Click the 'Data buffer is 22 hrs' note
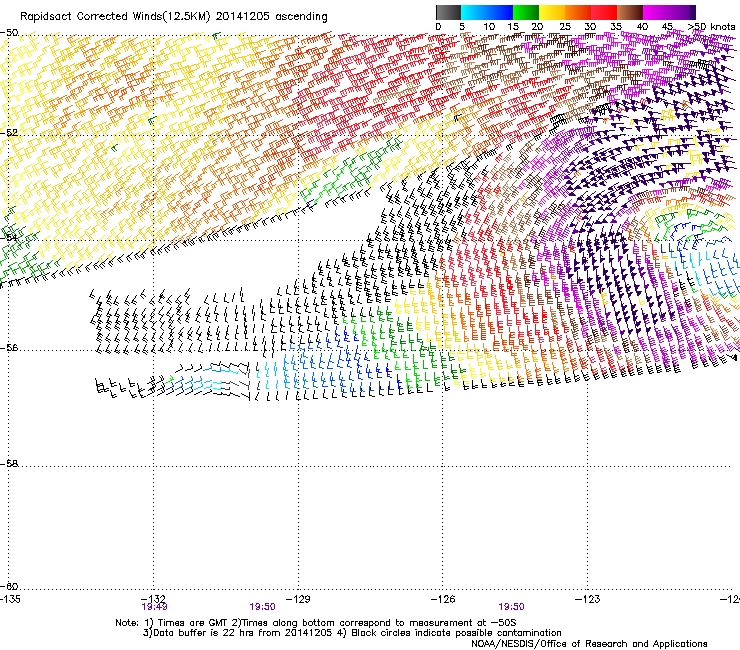Screen dimensions: 740x650 coord(237,633)
